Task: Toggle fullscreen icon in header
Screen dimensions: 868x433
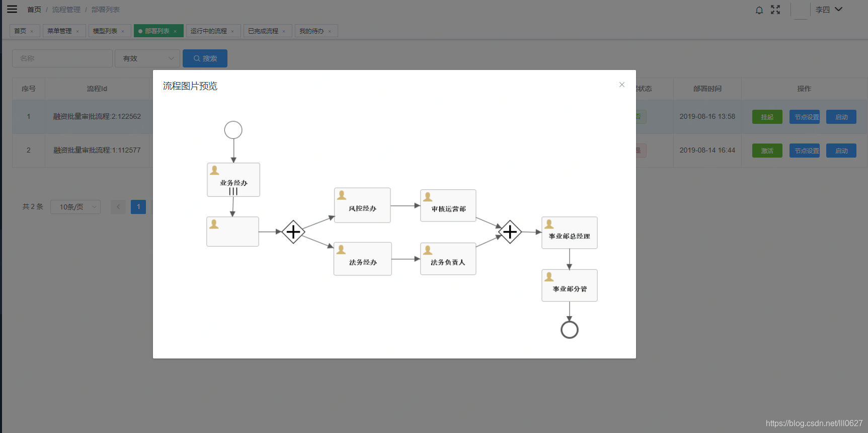Action: (775, 10)
